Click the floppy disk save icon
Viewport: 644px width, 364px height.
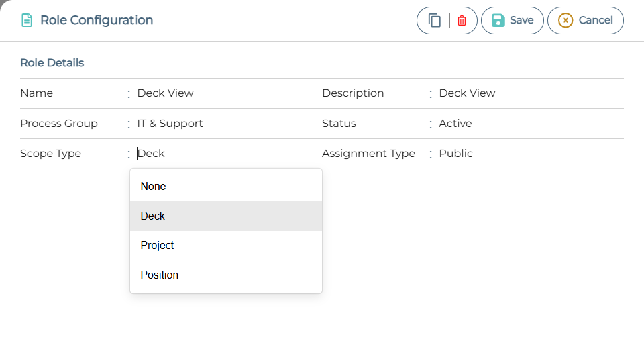[x=498, y=21]
